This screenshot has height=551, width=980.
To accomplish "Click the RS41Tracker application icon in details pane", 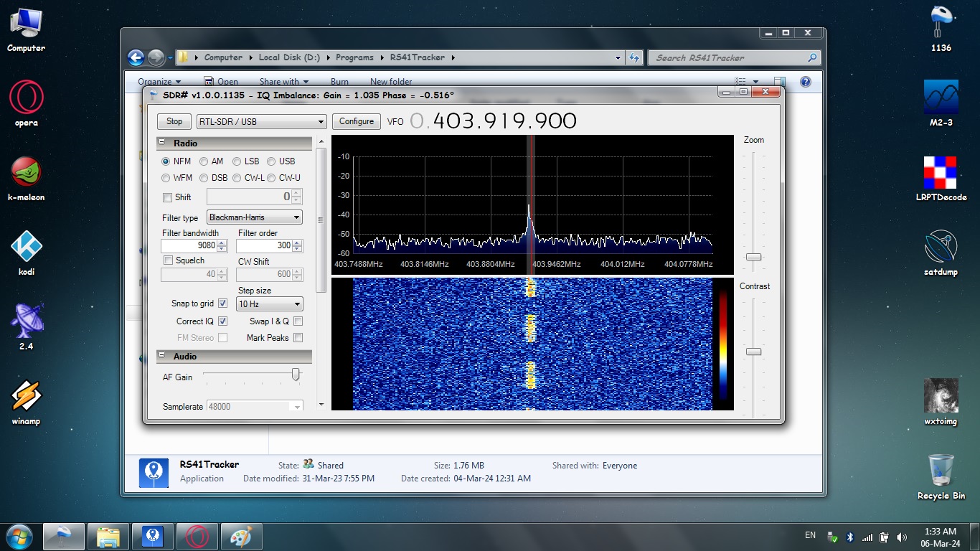I will tap(154, 473).
